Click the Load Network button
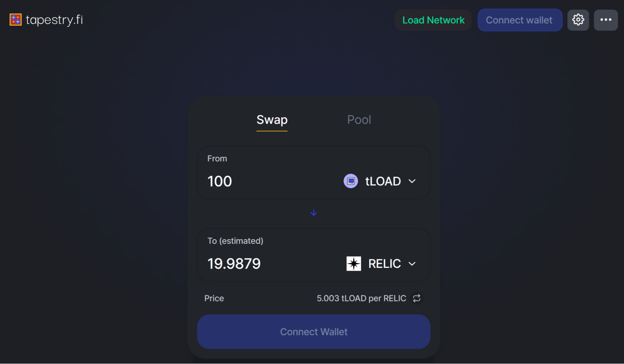Screen dimensions: 624x364 [x=433, y=20]
